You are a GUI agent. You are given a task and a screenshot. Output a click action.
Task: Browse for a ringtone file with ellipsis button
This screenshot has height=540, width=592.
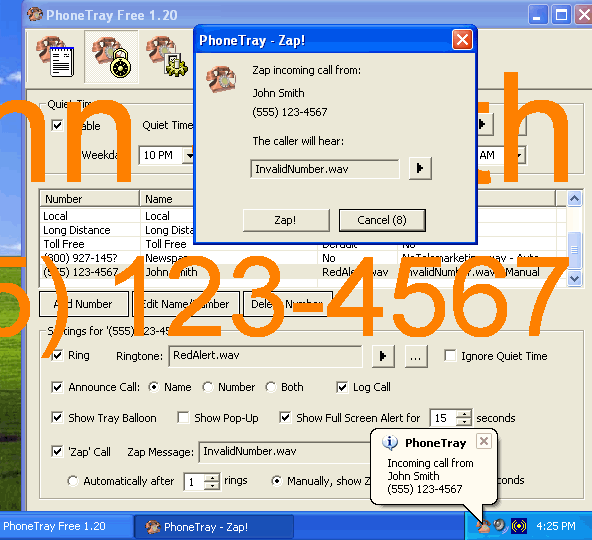(x=416, y=356)
